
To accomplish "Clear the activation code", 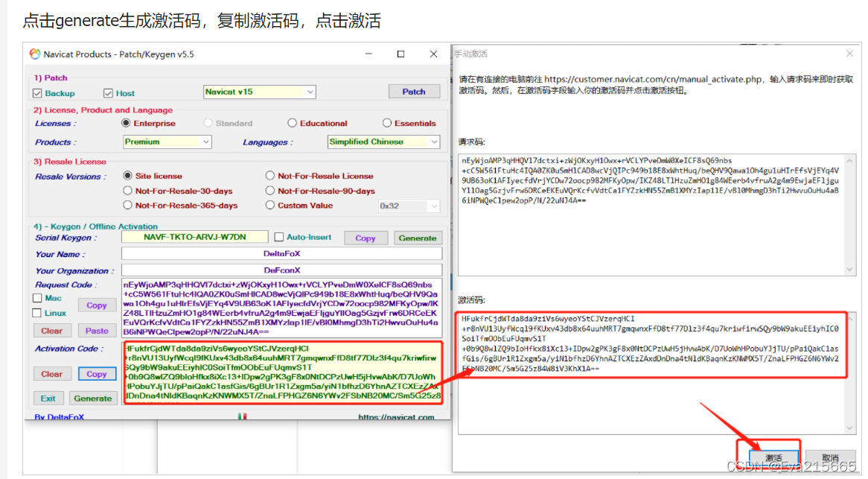I will coord(51,374).
